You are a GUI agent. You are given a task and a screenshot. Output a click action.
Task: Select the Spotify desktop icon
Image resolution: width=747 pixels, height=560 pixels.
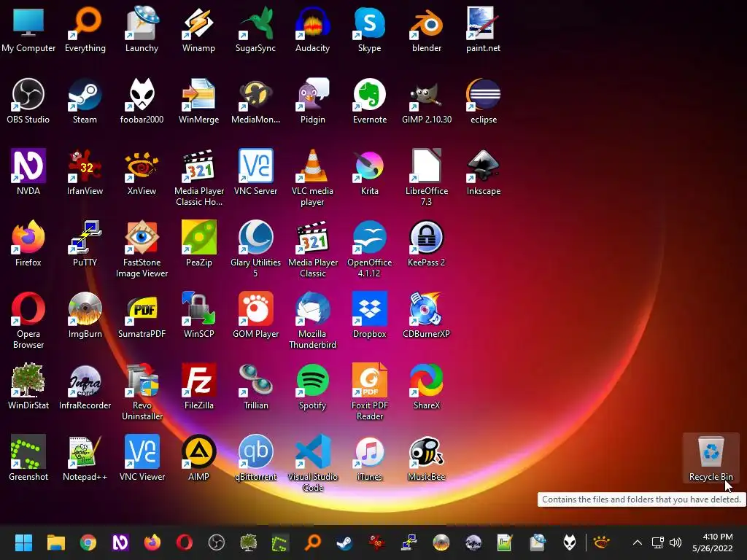tap(312, 386)
